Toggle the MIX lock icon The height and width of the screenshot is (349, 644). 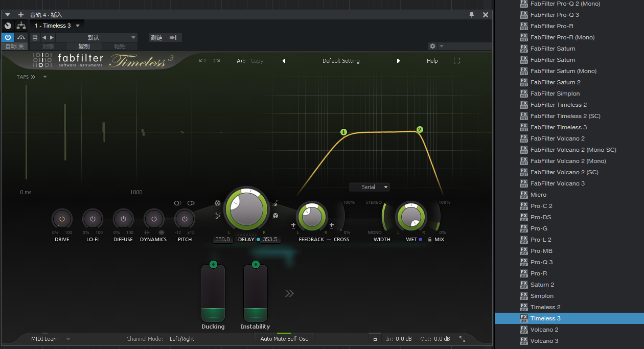tap(430, 239)
